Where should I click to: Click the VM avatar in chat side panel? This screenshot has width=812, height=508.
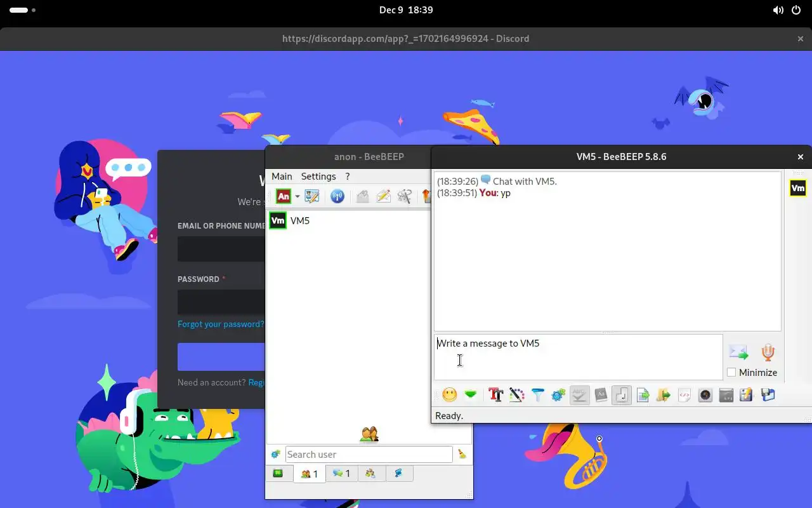798,188
